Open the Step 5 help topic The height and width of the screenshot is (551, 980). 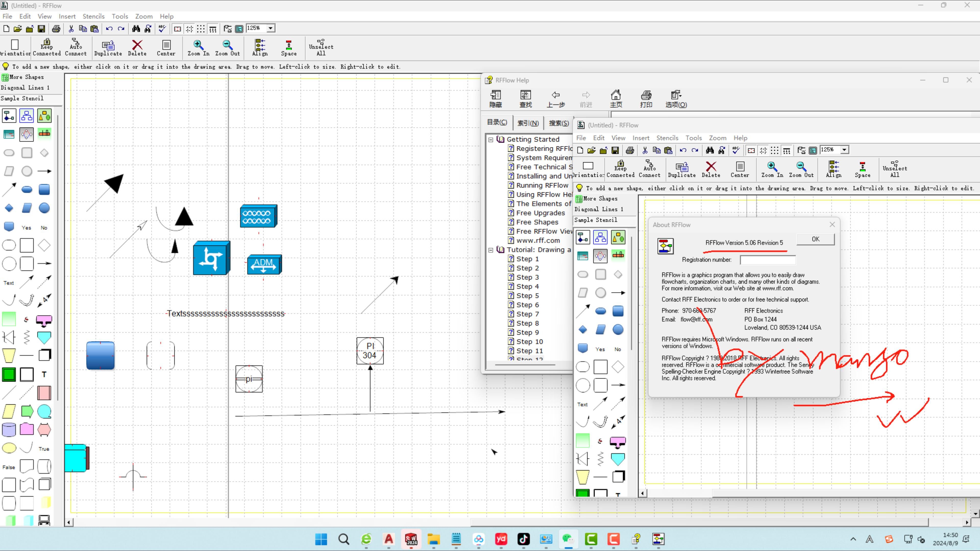[527, 296]
